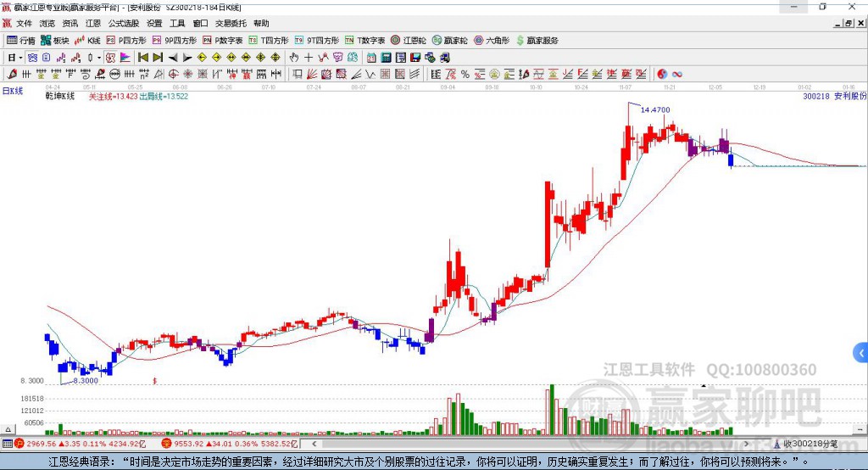Image resolution: width=868 pixels, height=470 pixels.
Task: Click the network computers icon
Action: point(430,58)
